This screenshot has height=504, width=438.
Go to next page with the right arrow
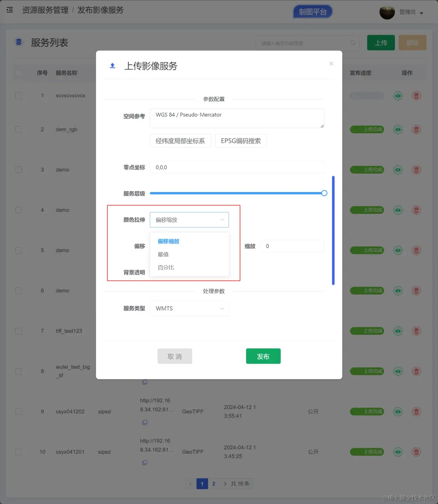[225, 484]
